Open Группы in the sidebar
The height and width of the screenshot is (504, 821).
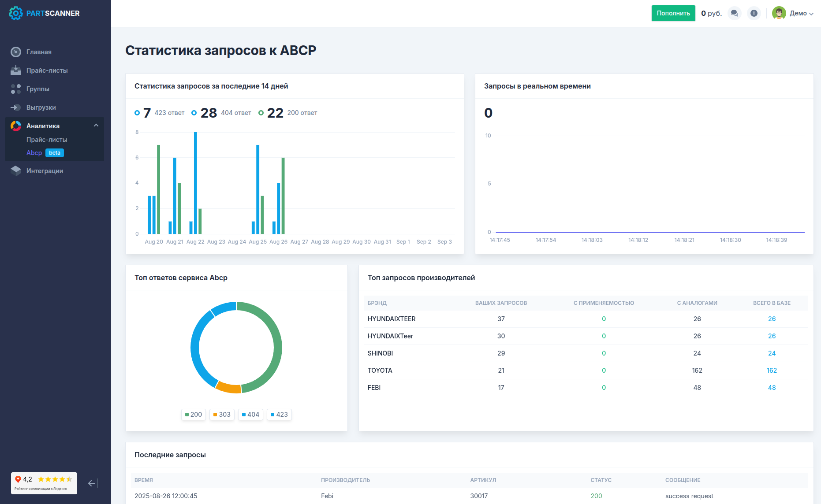click(x=38, y=89)
